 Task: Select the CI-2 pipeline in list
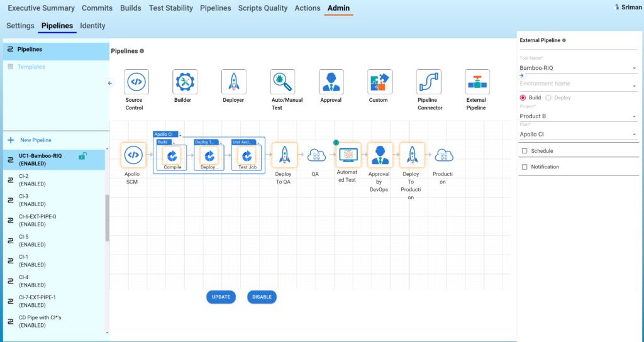54,180
